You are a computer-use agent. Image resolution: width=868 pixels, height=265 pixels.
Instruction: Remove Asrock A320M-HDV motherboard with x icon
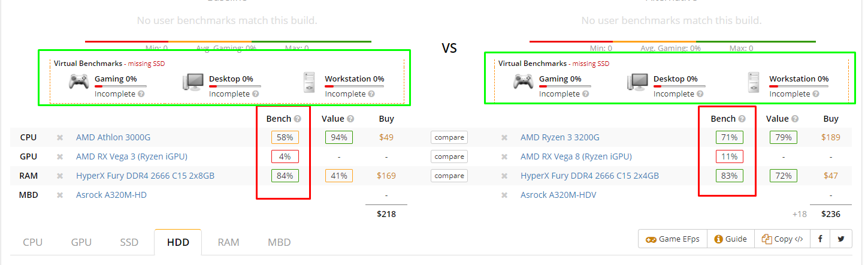[504, 195]
